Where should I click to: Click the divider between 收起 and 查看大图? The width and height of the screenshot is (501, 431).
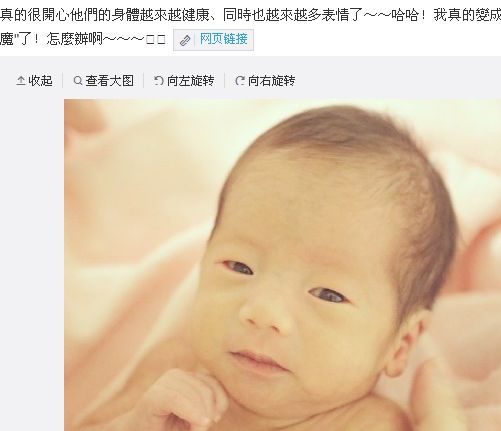point(63,81)
